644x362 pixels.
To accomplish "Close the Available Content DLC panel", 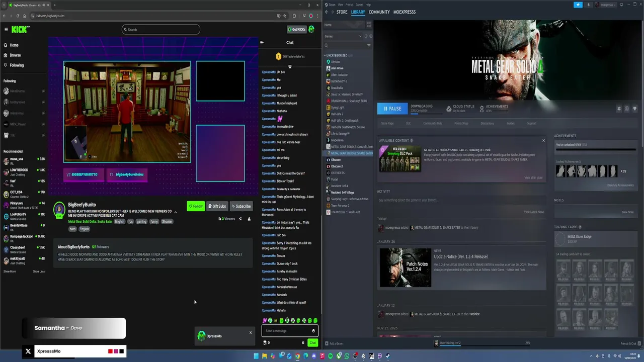I will click(x=543, y=141).
